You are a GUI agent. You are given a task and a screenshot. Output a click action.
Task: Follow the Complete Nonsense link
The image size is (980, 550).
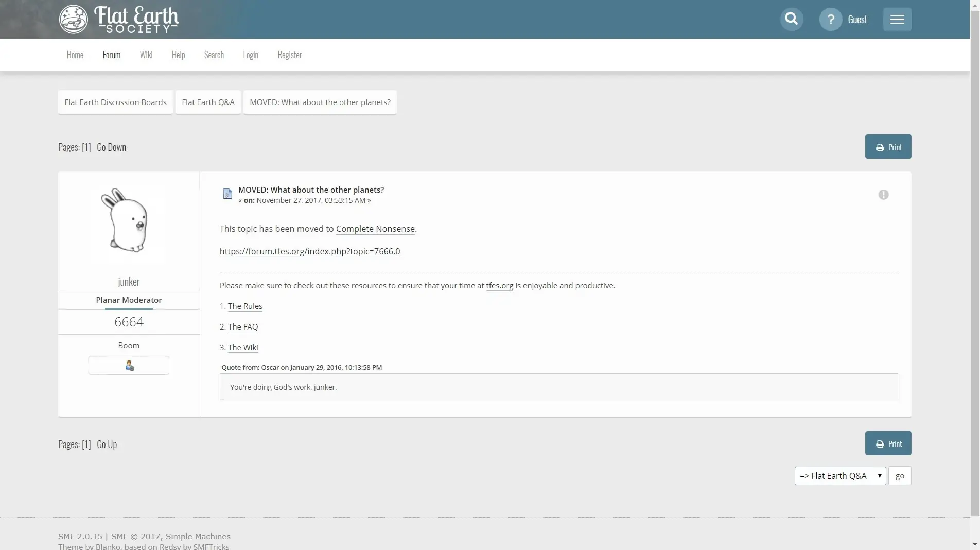[375, 229]
